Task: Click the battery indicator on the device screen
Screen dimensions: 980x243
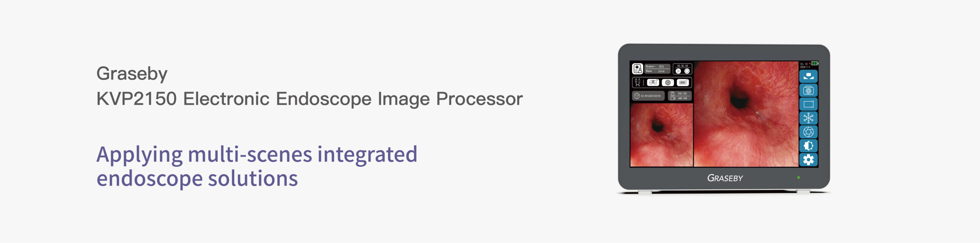Action: [815, 63]
